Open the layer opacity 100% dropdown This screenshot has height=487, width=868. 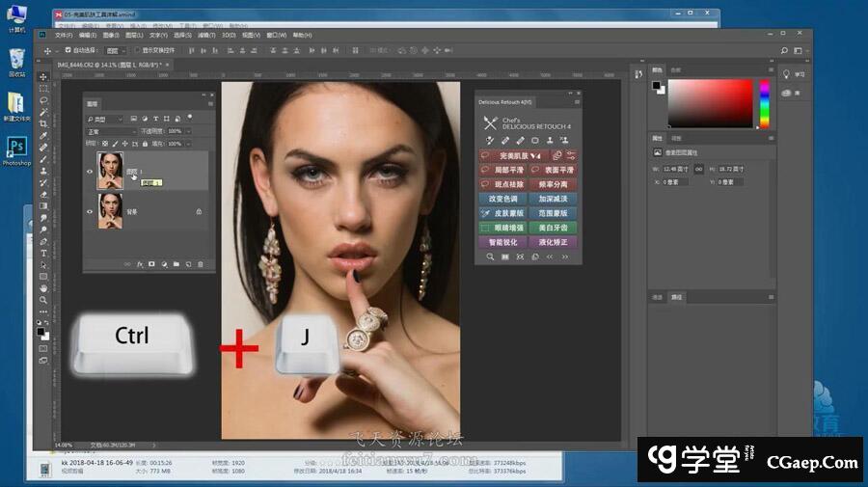coord(187,131)
